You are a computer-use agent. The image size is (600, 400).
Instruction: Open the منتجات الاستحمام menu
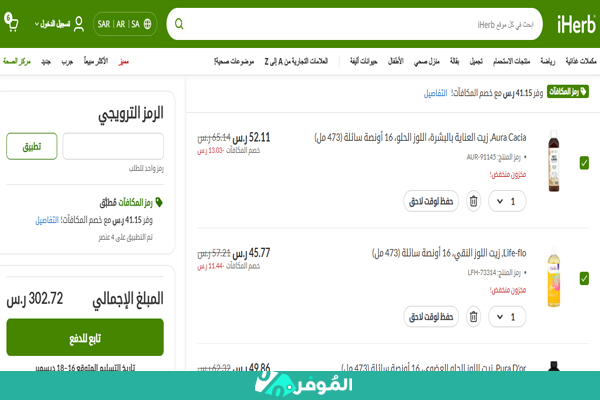(511, 61)
